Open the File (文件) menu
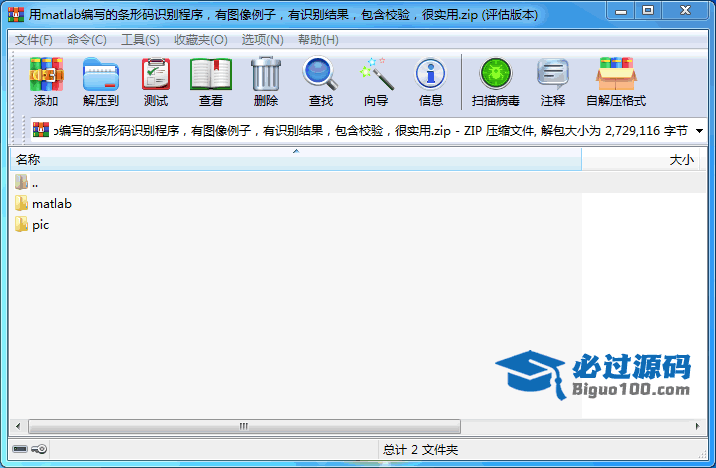This screenshot has height=468, width=716. (34, 40)
